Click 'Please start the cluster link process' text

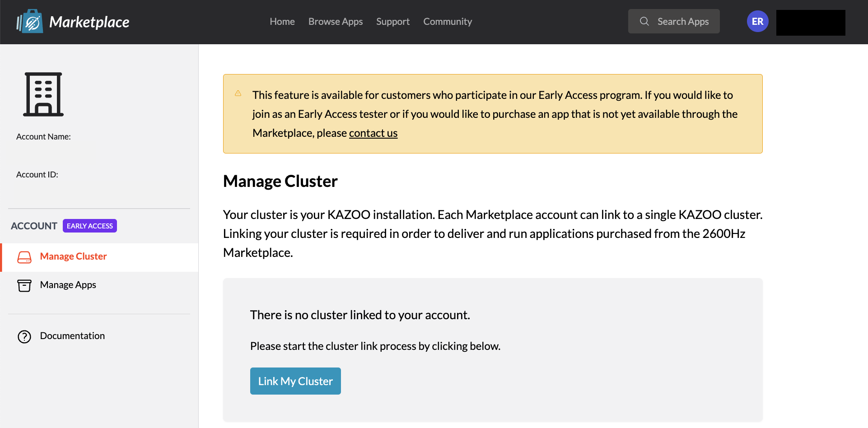375,346
